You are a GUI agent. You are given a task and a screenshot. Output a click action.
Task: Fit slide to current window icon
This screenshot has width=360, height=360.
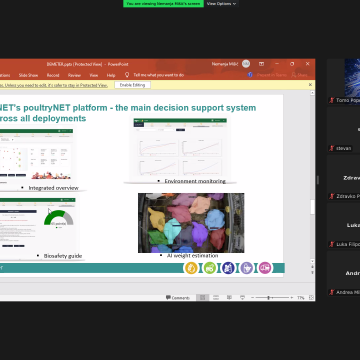coord(311,298)
